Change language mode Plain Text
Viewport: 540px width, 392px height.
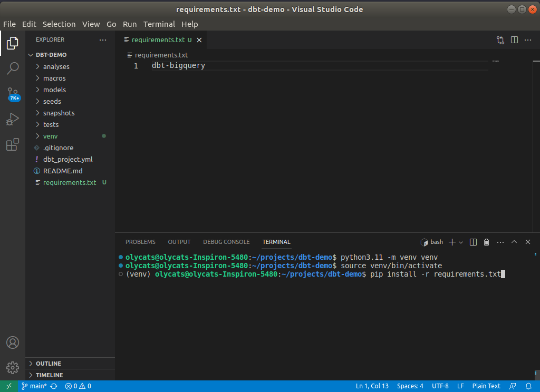point(486,386)
